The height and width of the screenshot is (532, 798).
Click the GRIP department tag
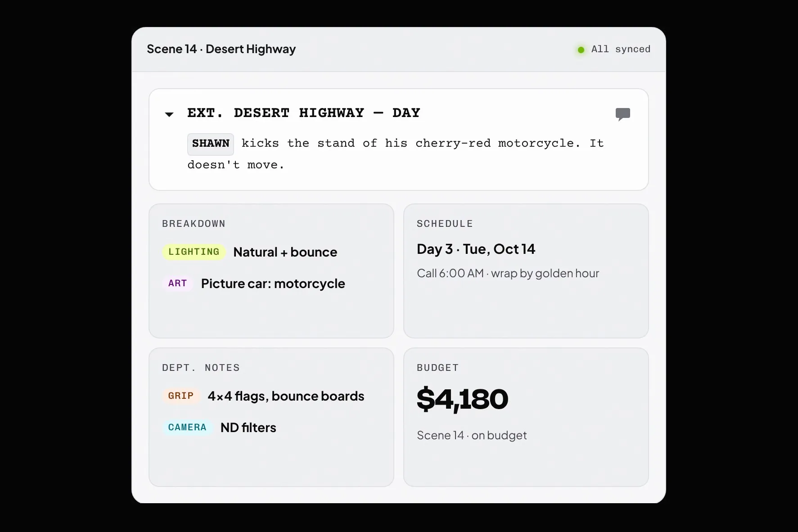tap(181, 396)
